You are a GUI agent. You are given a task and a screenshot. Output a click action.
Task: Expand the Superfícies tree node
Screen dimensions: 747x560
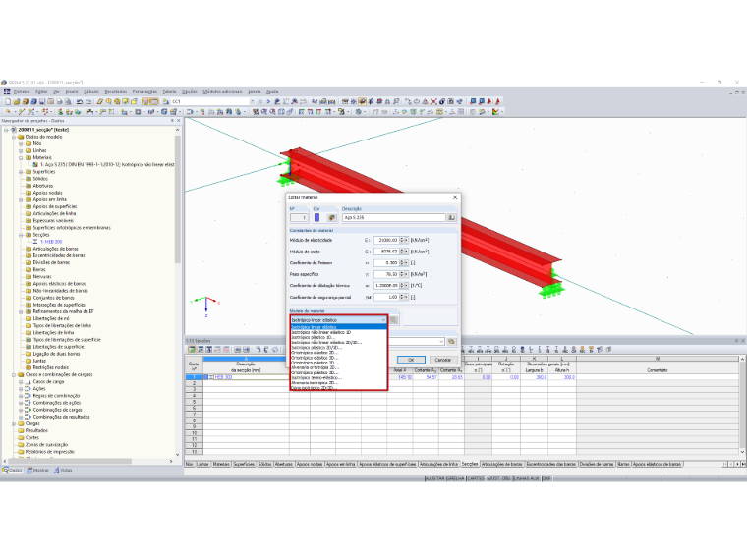click(21, 171)
